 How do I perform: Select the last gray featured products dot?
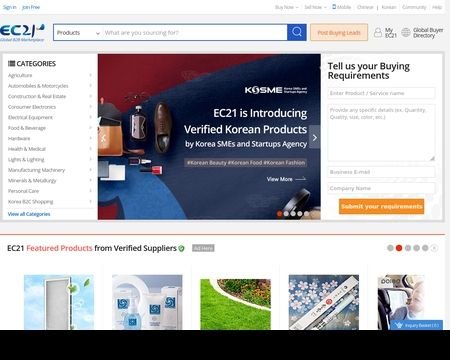click(x=425, y=248)
